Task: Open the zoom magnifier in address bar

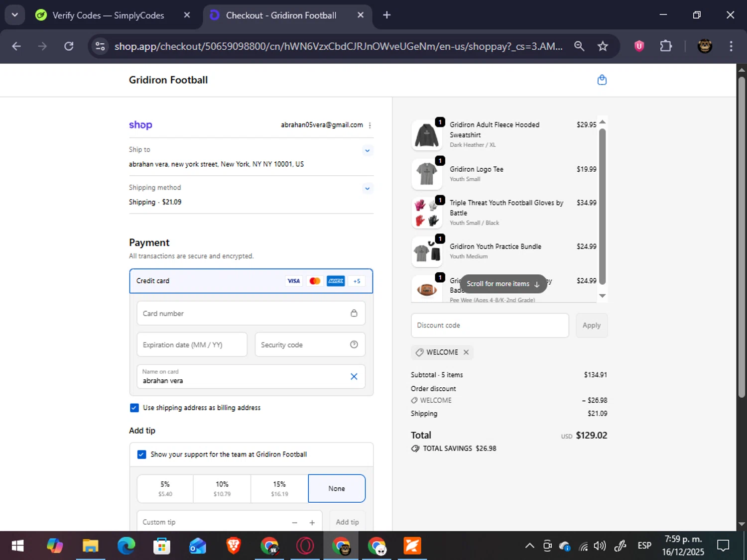Action: (x=579, y=46)
